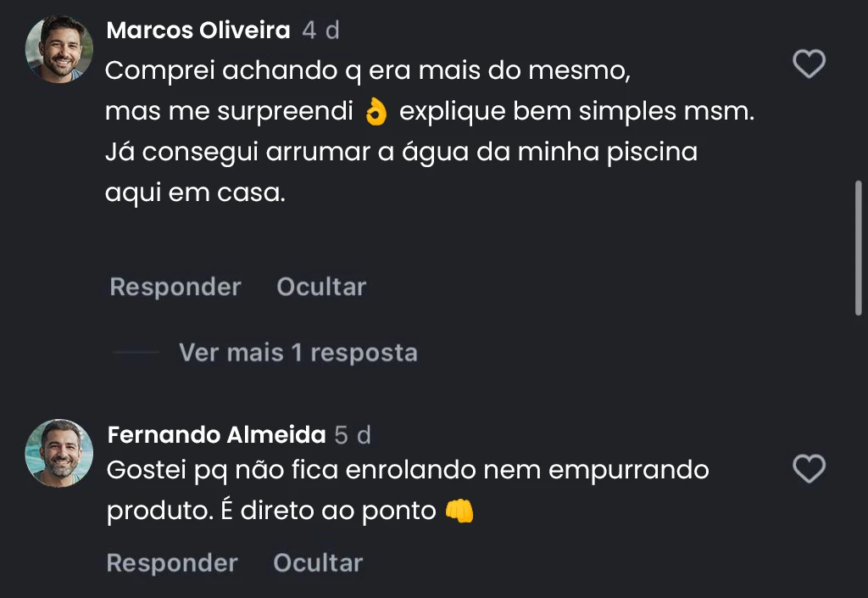This screenshot has height=598, width=868.
Task: Click Responder under Marcos Oliveira's comment
Action: (175, 287)
